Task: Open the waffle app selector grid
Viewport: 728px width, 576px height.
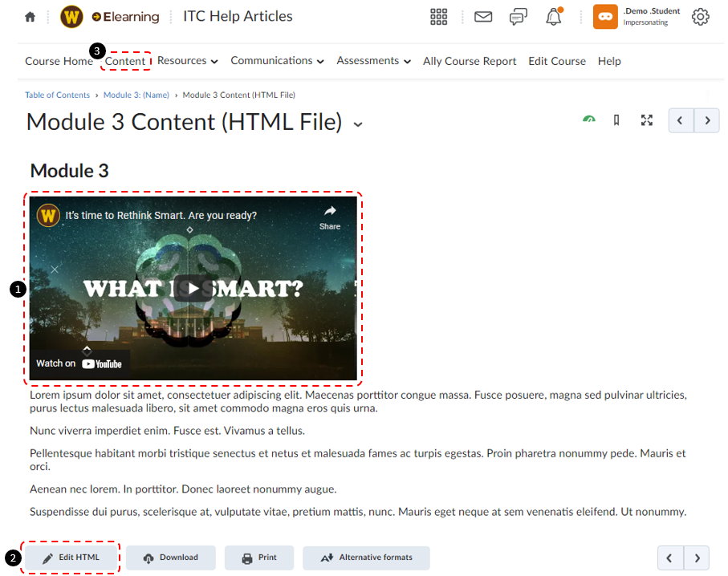Action: coord(438,16)
